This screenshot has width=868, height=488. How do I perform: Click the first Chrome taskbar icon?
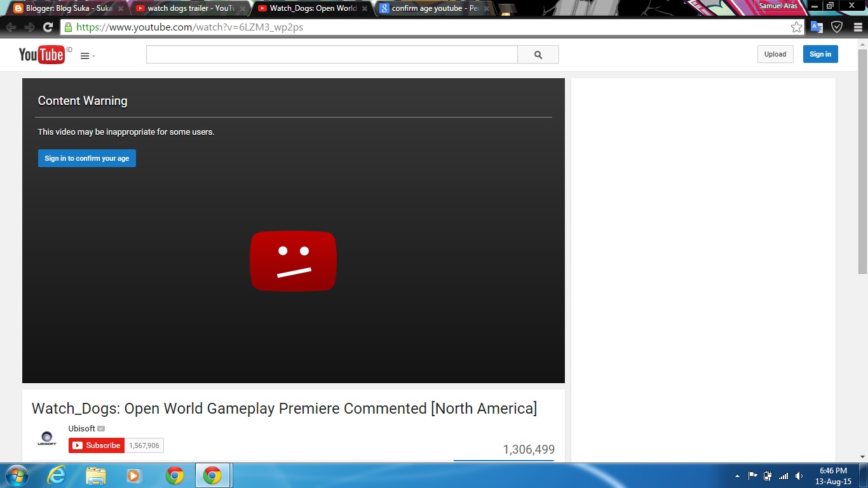pos(175,475)
